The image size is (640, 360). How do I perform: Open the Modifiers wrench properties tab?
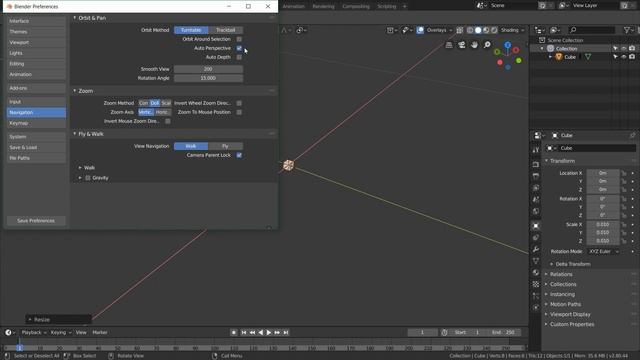coord(536,249)
